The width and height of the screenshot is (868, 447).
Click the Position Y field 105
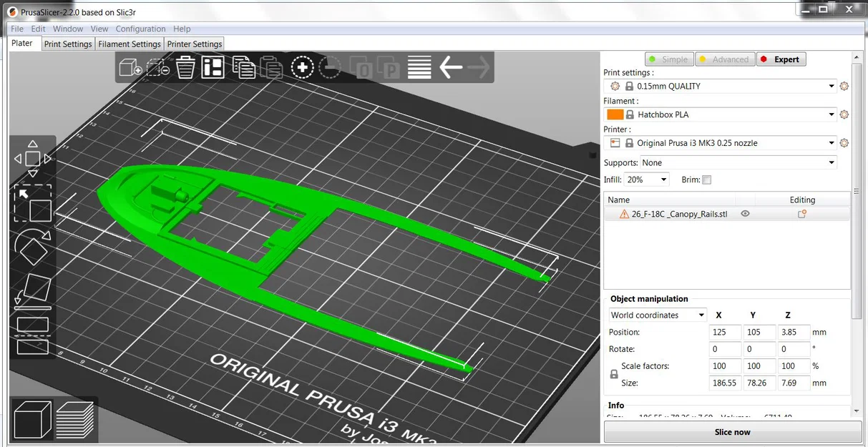(759, 333)
